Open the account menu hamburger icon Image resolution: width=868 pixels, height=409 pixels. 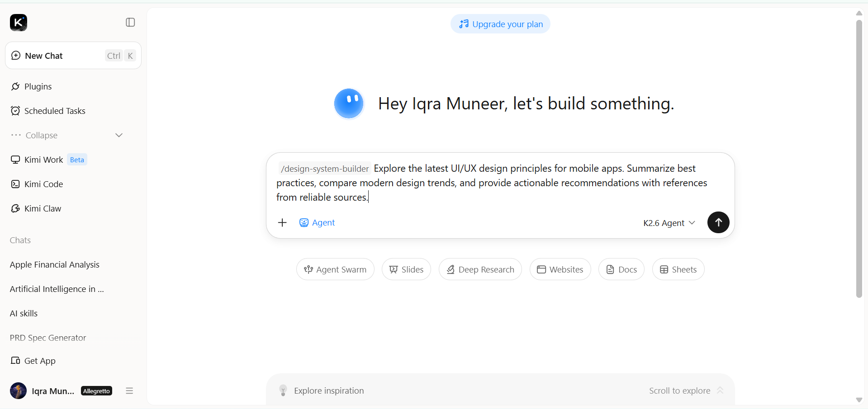[129, 391]
